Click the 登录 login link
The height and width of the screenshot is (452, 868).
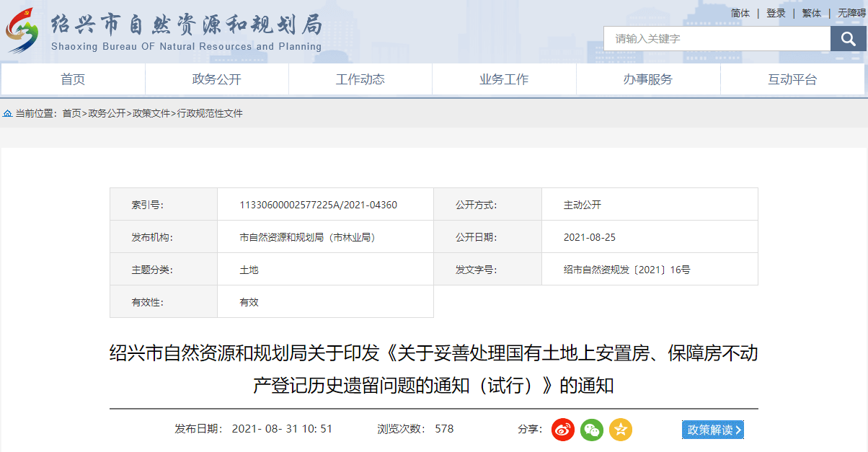point(775,13)
